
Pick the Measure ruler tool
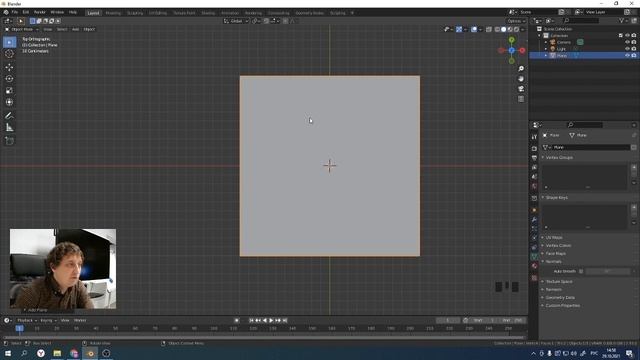[x=9, y=128]
